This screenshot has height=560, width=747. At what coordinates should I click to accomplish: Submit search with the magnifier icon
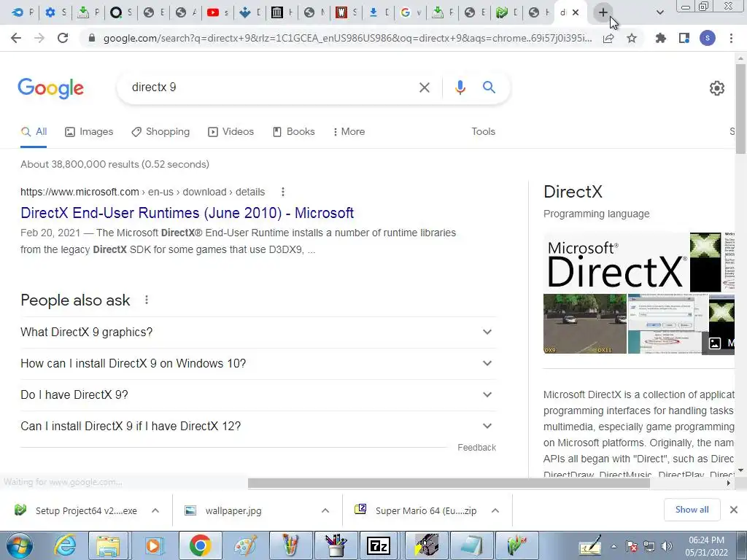pyautogui.click(x=489, y=87)
